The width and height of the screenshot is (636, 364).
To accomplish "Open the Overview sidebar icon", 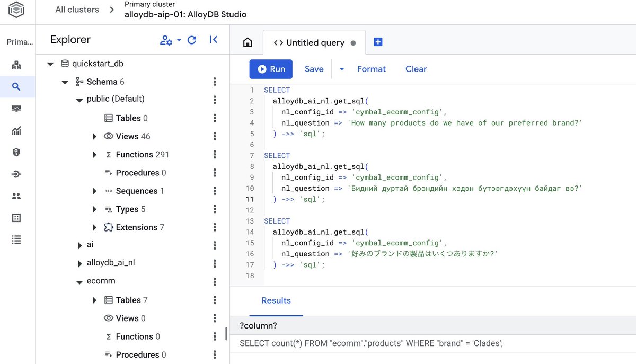I will pos(16,65).
